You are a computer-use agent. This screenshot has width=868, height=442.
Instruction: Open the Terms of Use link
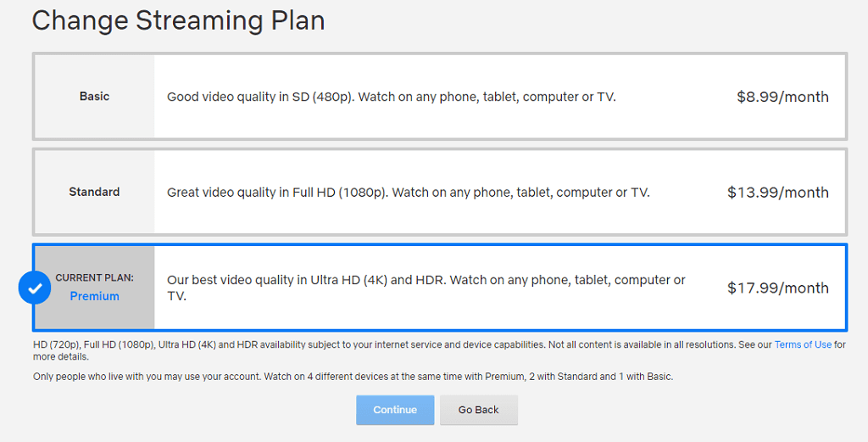803,344
